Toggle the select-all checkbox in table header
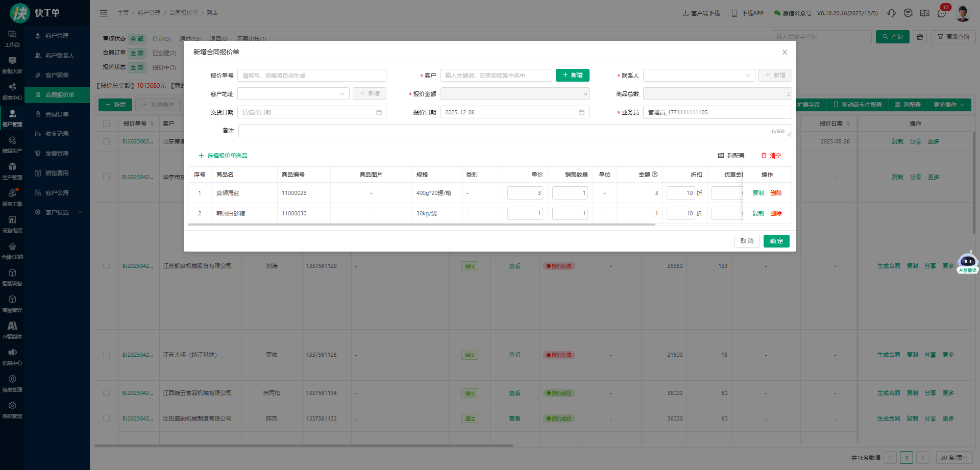Viewport: 980px width, 470px height. pyautogui.click(x=106, y=123)
